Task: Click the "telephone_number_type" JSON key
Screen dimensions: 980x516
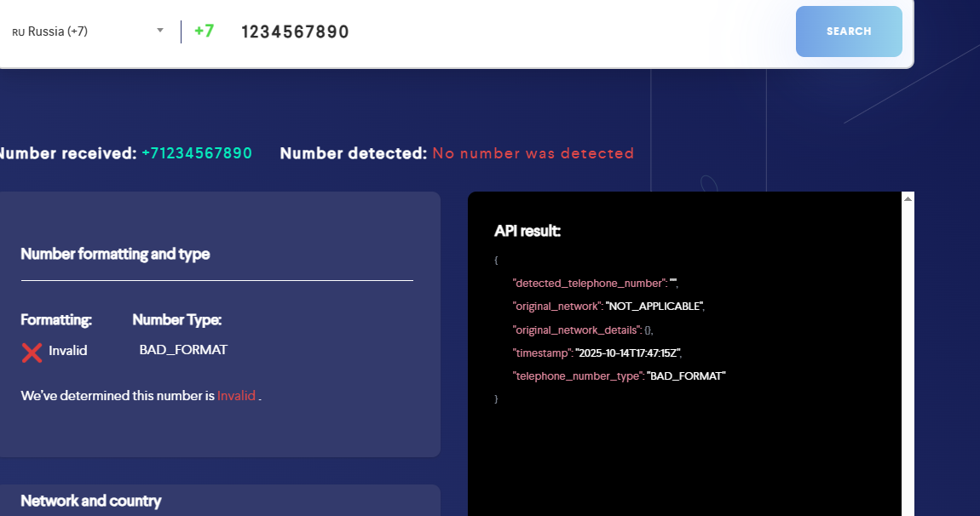Action: pos(577,376)
